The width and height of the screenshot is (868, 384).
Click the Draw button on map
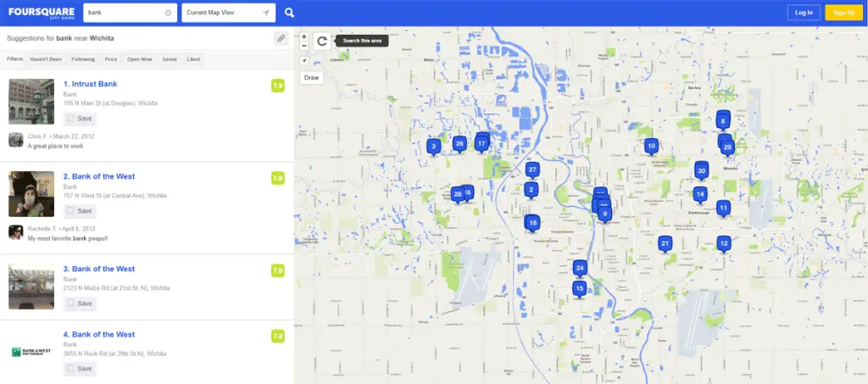(312, 78)
